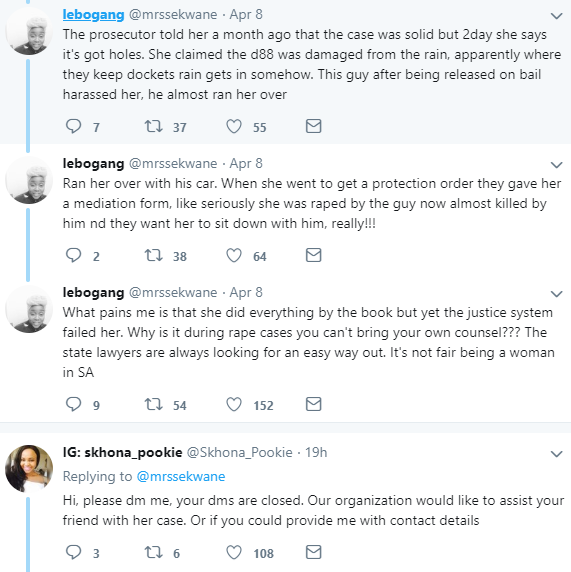Viewport: 571px width, 572px height.
Task: Reply to the tweet about the justice system
Action: [x=73, y=404]
